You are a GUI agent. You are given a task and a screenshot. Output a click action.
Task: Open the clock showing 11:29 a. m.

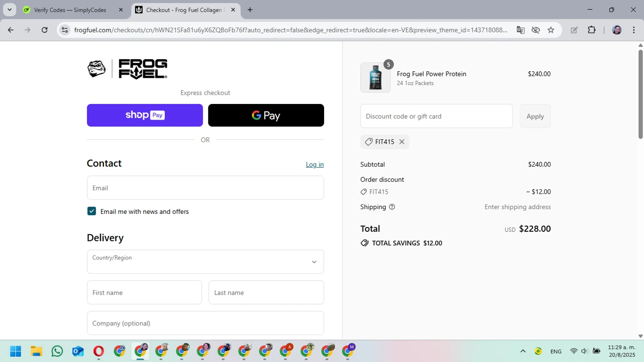coord(621,351)
